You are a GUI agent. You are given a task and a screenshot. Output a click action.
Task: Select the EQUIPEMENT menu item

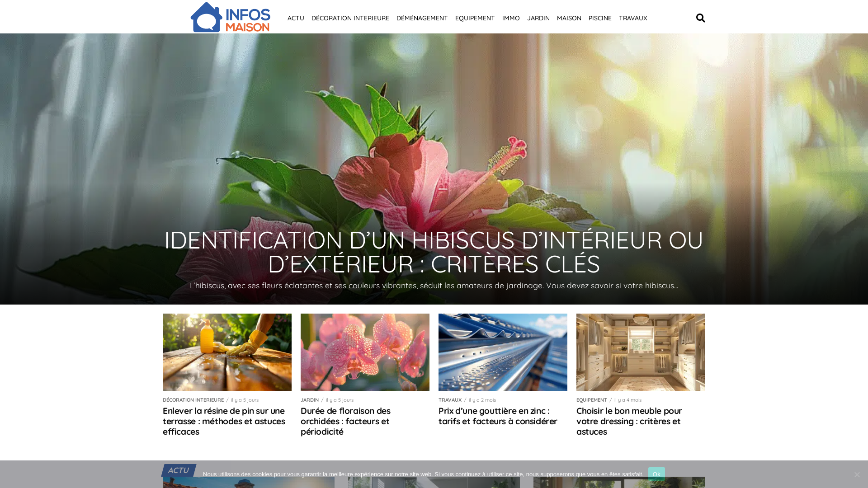[475, 18]
